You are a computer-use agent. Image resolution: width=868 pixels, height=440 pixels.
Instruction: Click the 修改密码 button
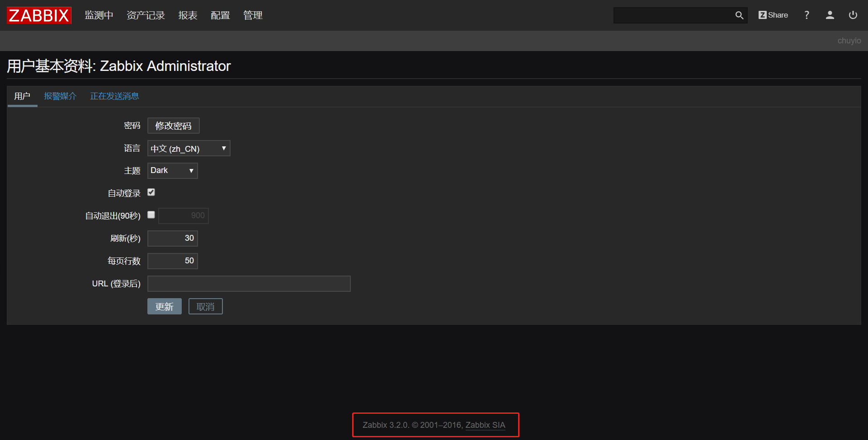[174, 126]
